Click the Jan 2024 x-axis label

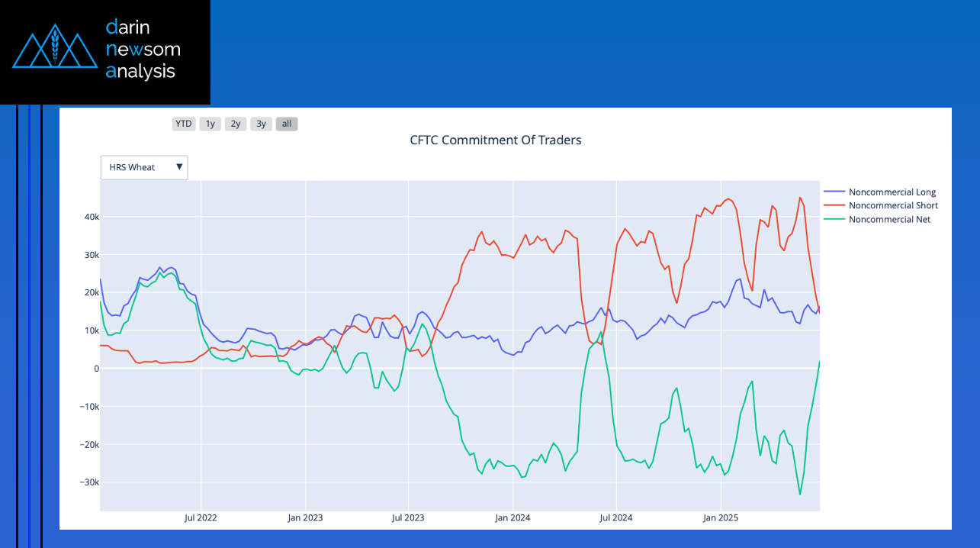[x=512, y=517]
